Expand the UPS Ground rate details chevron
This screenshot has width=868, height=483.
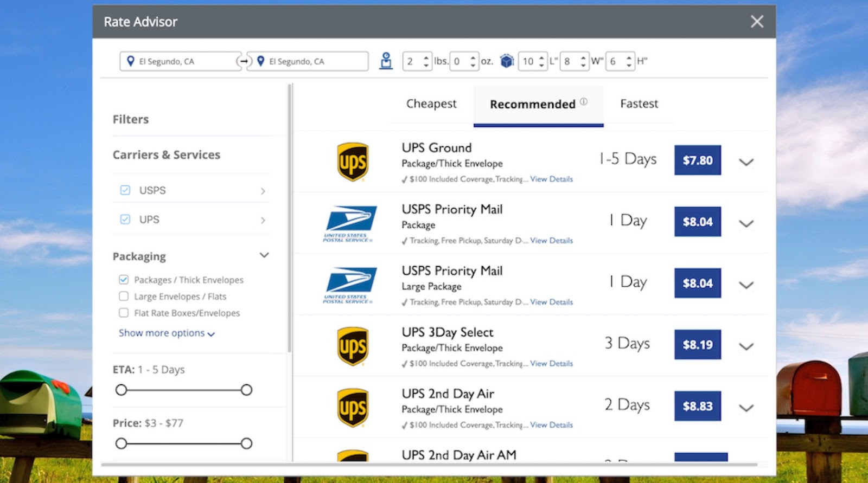[x=746, y=162]
